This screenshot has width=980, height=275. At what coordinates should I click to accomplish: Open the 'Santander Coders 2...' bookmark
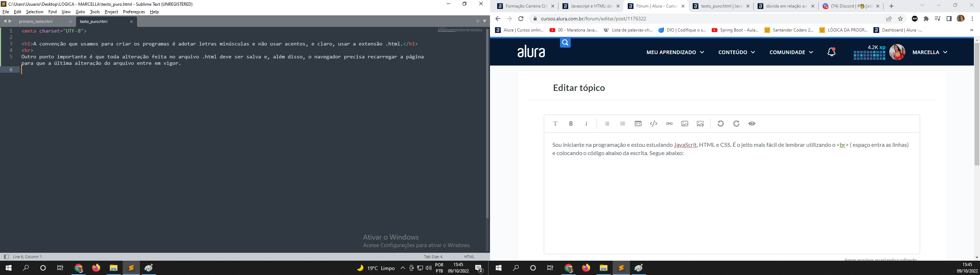789,30
